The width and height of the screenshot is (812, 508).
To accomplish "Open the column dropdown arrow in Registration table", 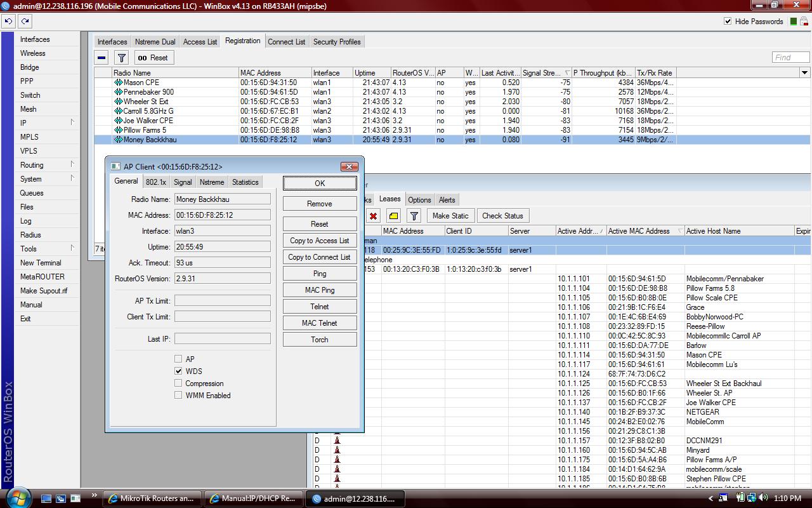I will tap(804, 73).
